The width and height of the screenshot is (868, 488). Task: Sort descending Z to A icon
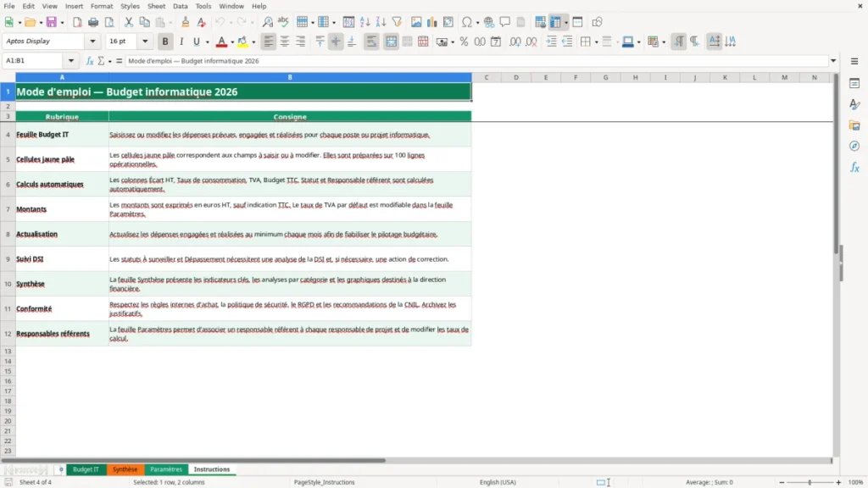click(381, 22)
